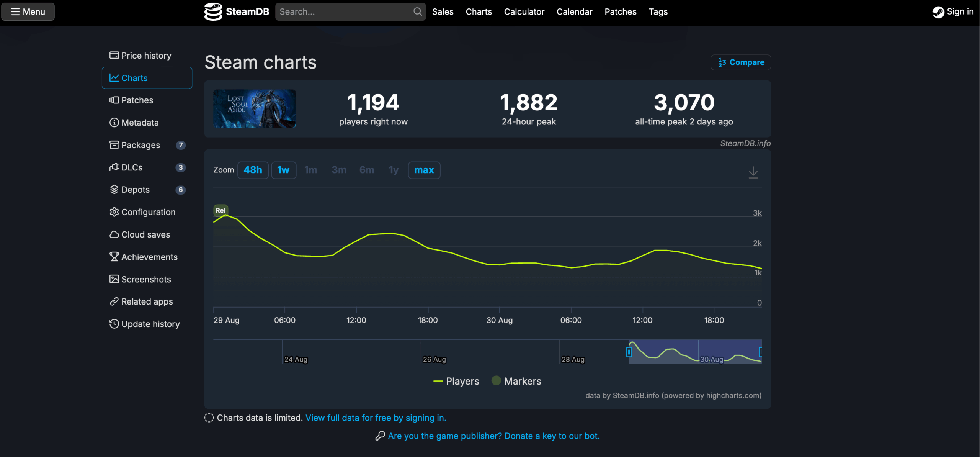
Task: Open the Lost Soul Aside thumbnail
Action: click(x=255, y=109)
